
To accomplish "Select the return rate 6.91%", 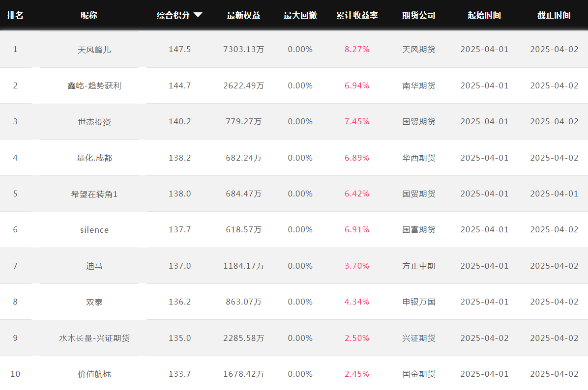I will [x=357, y=230].
